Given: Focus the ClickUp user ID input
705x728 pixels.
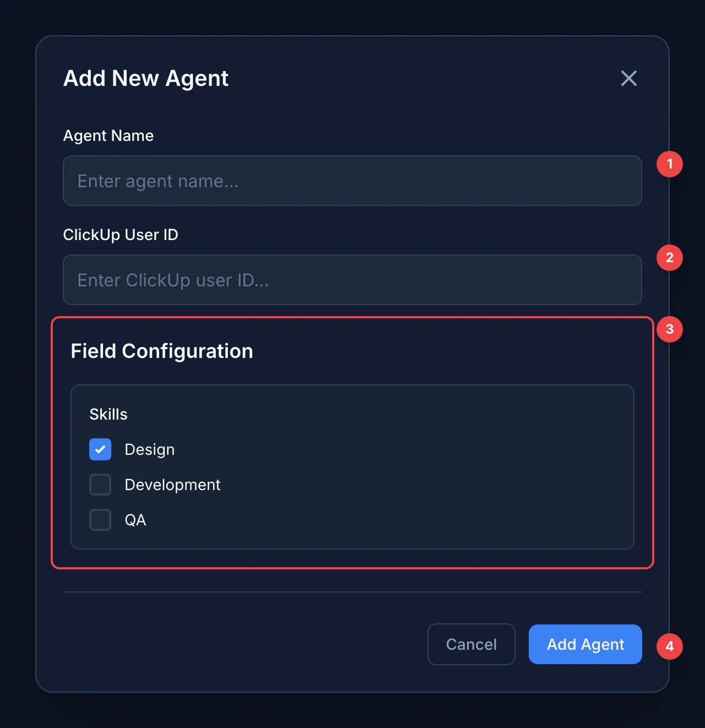Looking at the screenshot, I should [352, 280].
